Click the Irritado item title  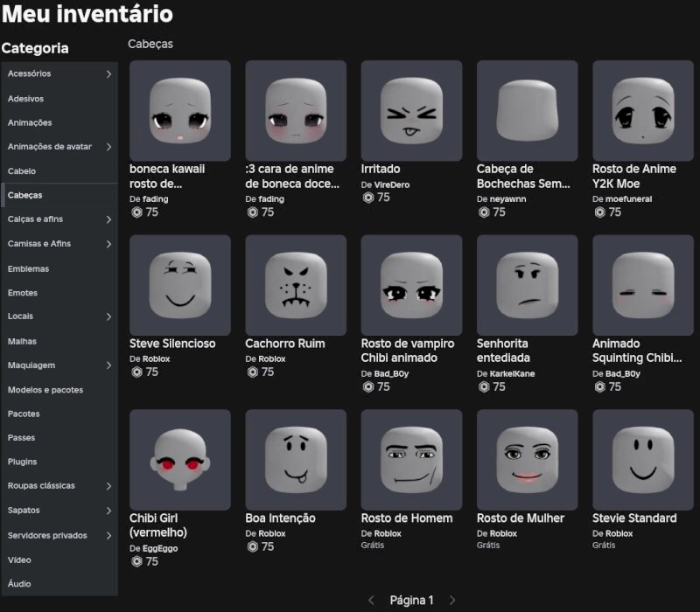click(x=381, y=169)
